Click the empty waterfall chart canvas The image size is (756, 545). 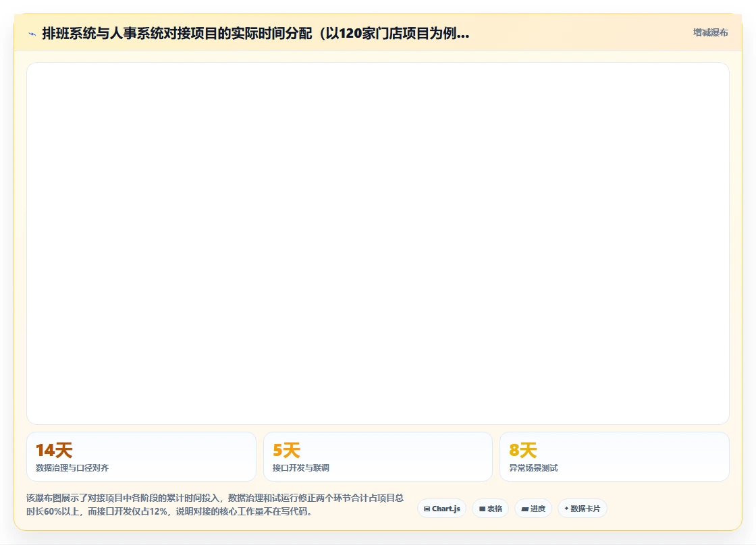pyautogui.click(x=378, y=243)
